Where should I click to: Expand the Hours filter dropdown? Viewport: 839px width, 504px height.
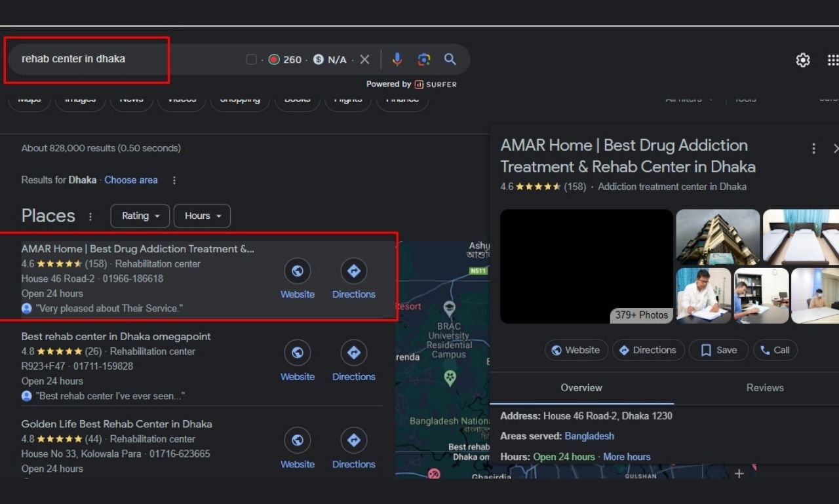point(202,216)
